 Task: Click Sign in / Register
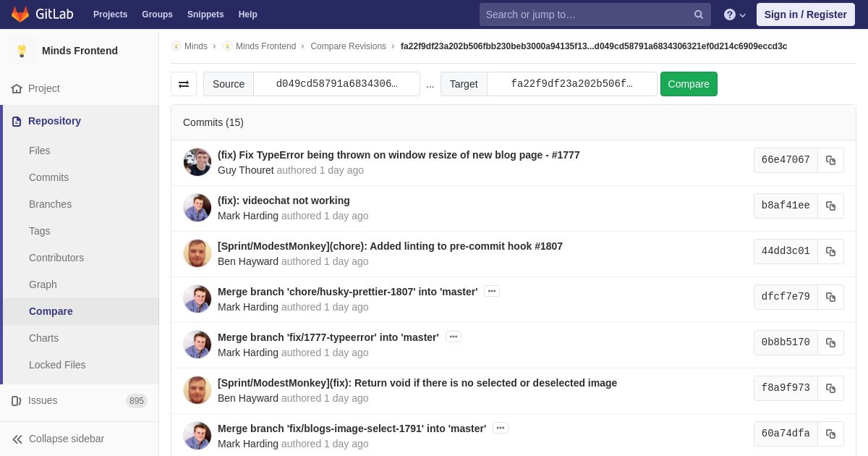805,14
